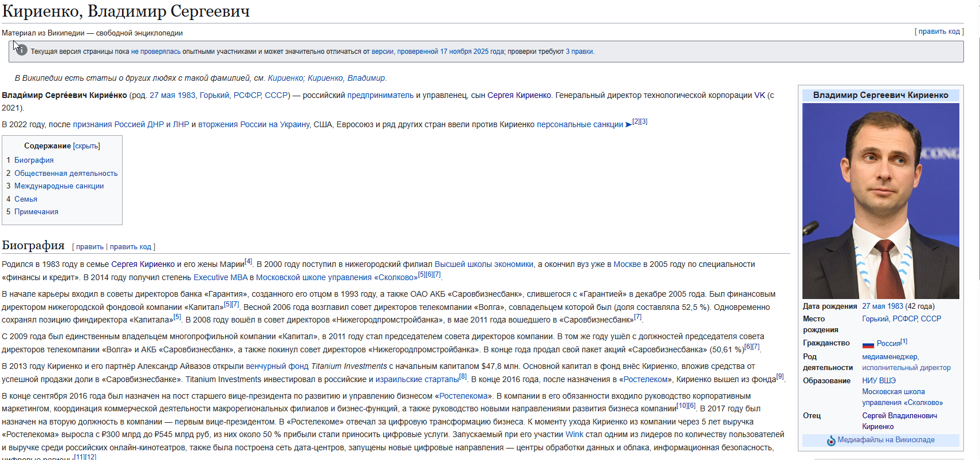Screen dimensions: 980x460
Task: Click footnote [9] after 'вышел из фонда'
Action: [x=780, y=376]
